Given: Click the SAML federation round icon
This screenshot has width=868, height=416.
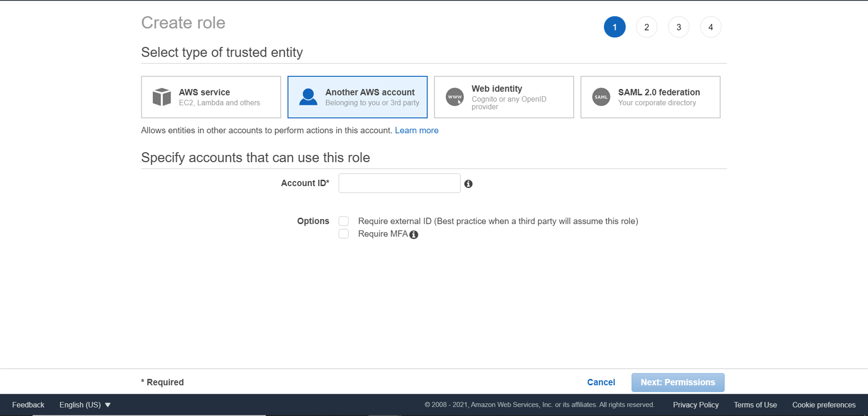Looking at the screenshot, I should pos(601,97).
